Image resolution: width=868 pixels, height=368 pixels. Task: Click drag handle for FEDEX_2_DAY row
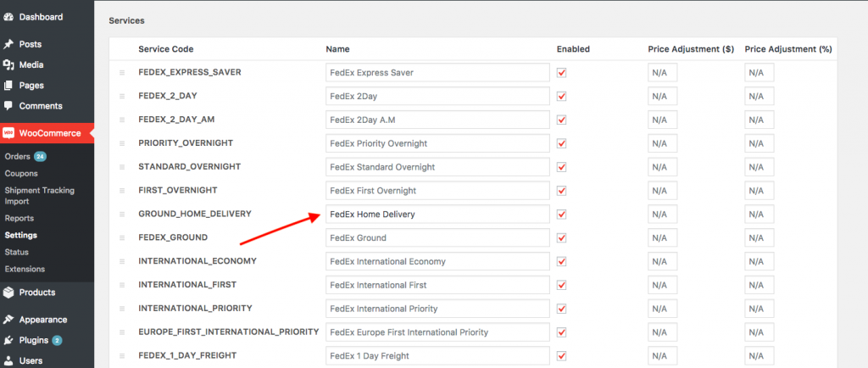pos(122,97)
